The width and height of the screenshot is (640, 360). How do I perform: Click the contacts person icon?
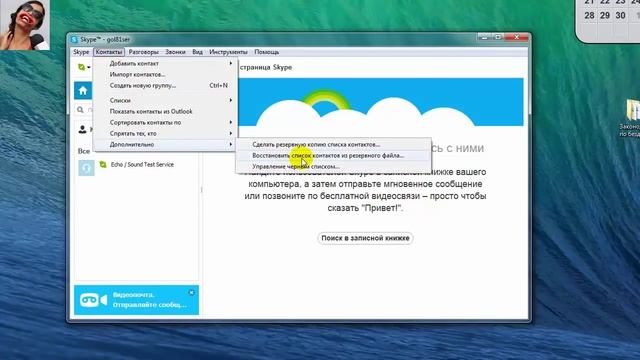point(82,129)
